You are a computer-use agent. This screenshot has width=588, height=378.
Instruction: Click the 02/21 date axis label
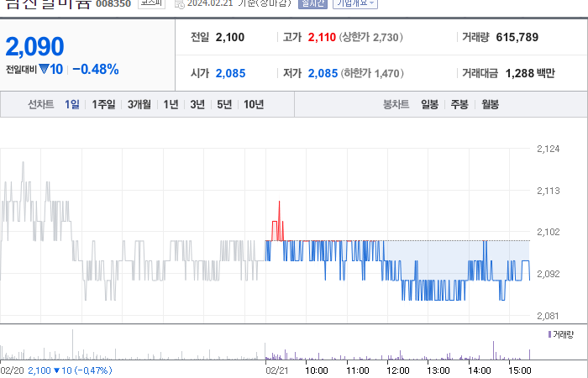tap(277, 370)
